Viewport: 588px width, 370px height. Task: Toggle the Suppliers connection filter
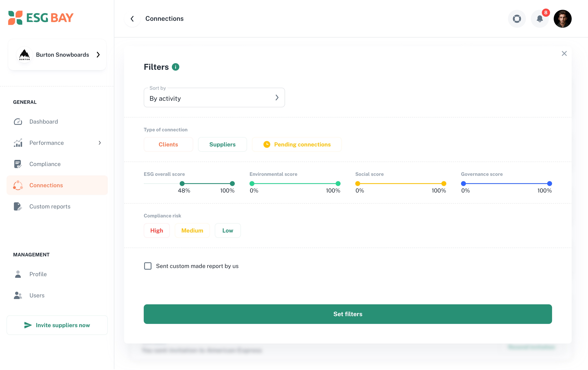[223, 144]
